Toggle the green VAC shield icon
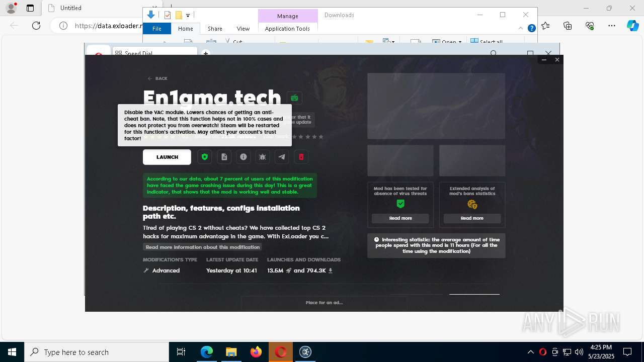 (204, 157)
